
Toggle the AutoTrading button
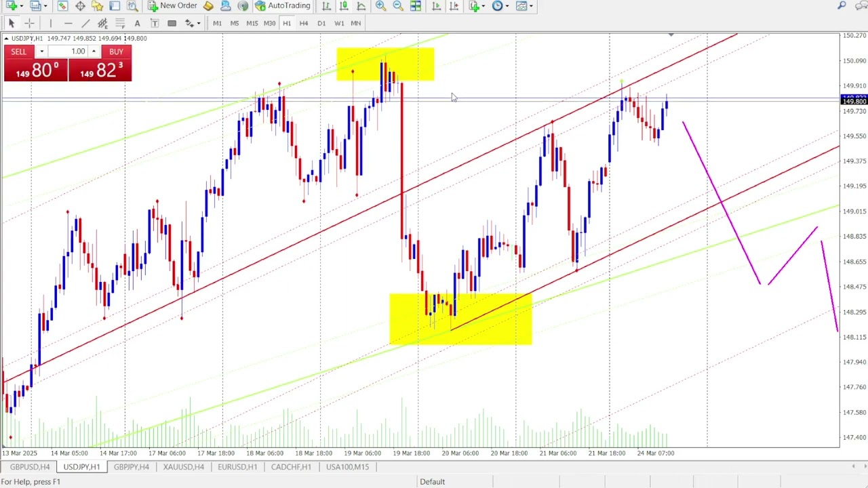tap(283, 5)
